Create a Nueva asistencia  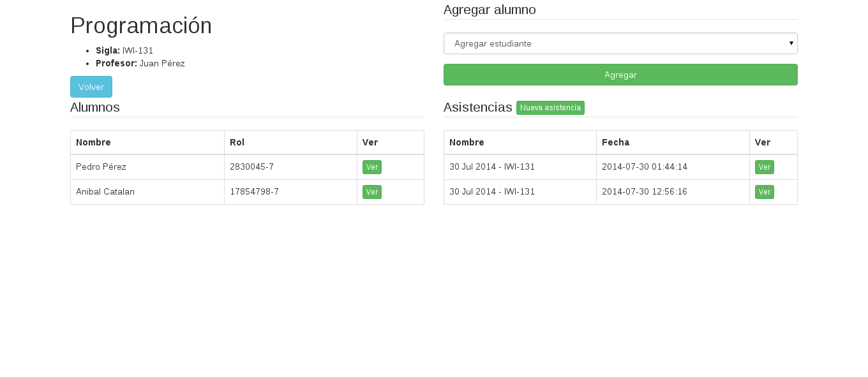[x=550, y=108]
